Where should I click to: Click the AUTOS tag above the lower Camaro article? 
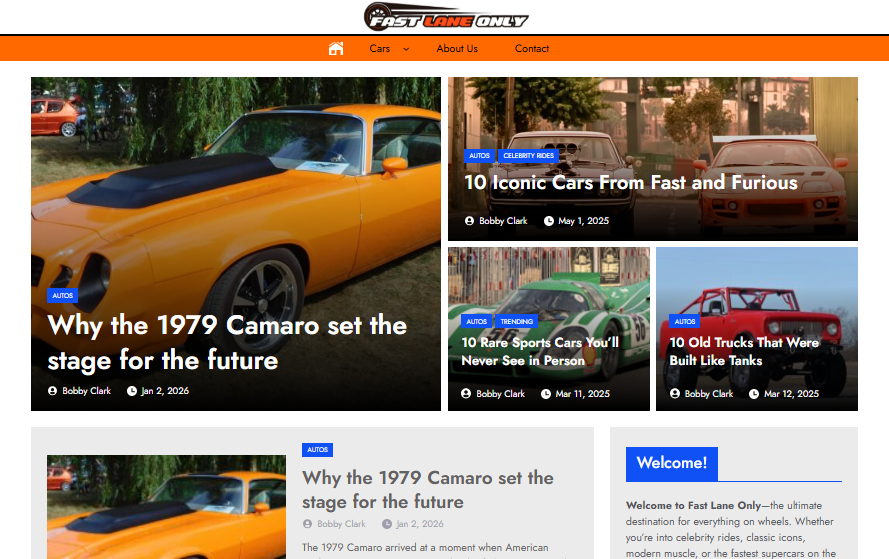click(x=318, y=450)
